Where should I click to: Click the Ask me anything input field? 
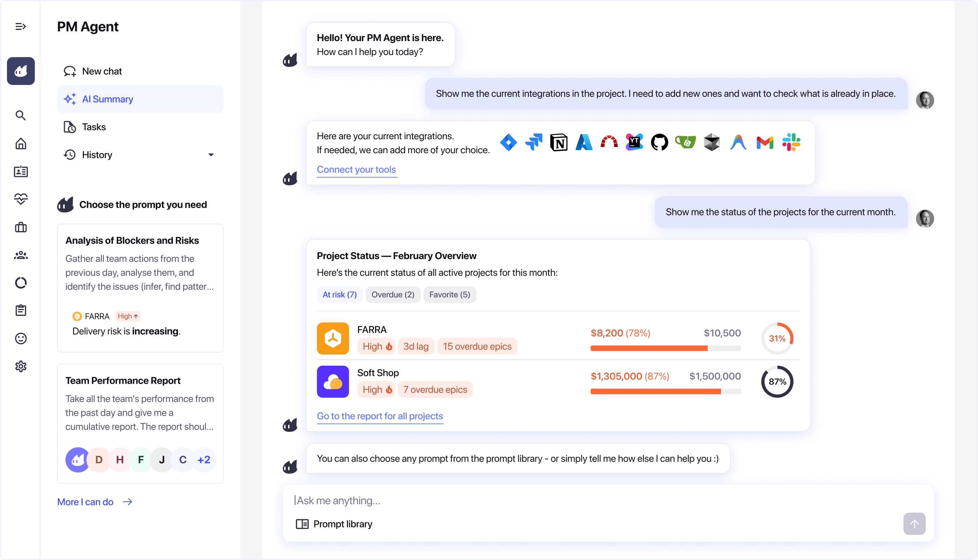[x=577, y=500]
